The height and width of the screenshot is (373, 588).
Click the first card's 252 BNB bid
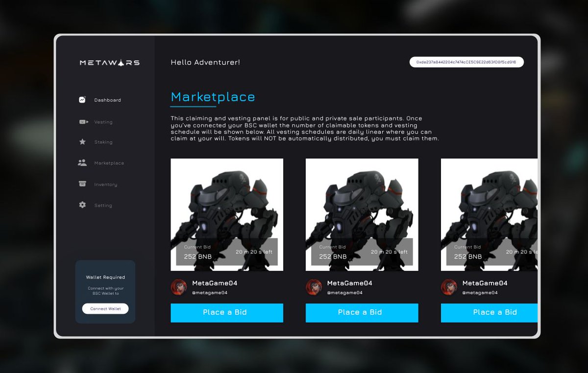(x=197, y=256)
